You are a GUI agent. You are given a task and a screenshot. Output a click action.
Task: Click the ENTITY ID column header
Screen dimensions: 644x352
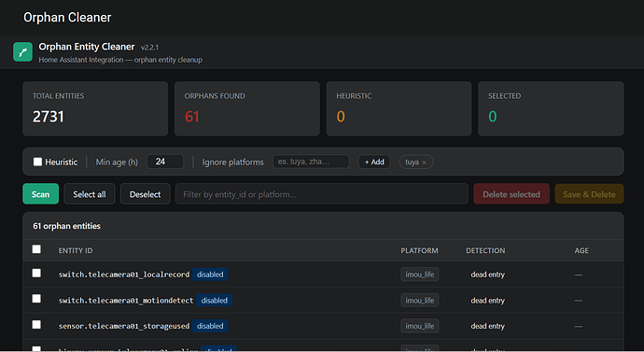pos(76,250)
